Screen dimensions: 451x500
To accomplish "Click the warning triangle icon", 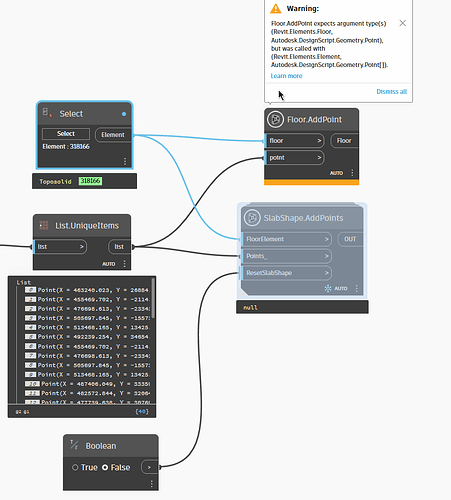I will tap(276, 8).
